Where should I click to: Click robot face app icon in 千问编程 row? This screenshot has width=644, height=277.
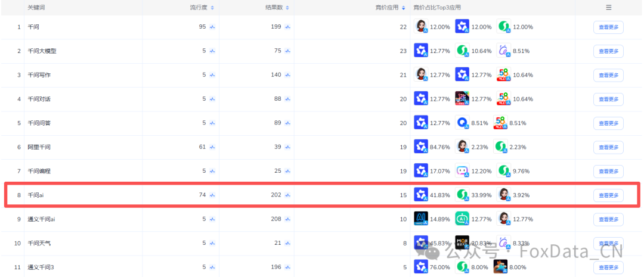coord(462,170)
